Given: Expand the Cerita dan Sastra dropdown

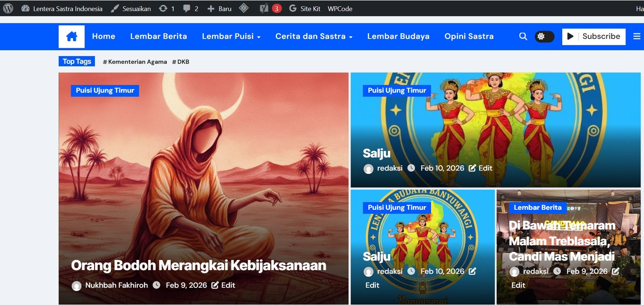Looking at the screenshot, I should tap(314, 36).
